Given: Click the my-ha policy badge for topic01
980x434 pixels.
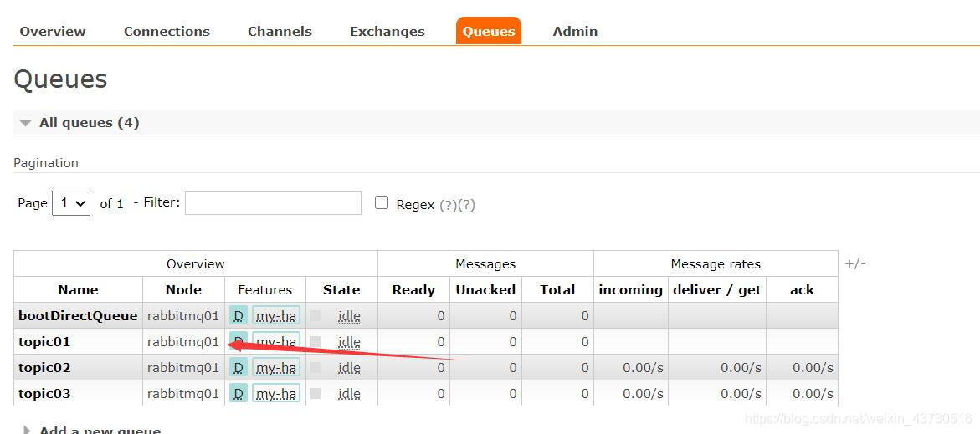Looking at the screenshot, I should (276, 341).
